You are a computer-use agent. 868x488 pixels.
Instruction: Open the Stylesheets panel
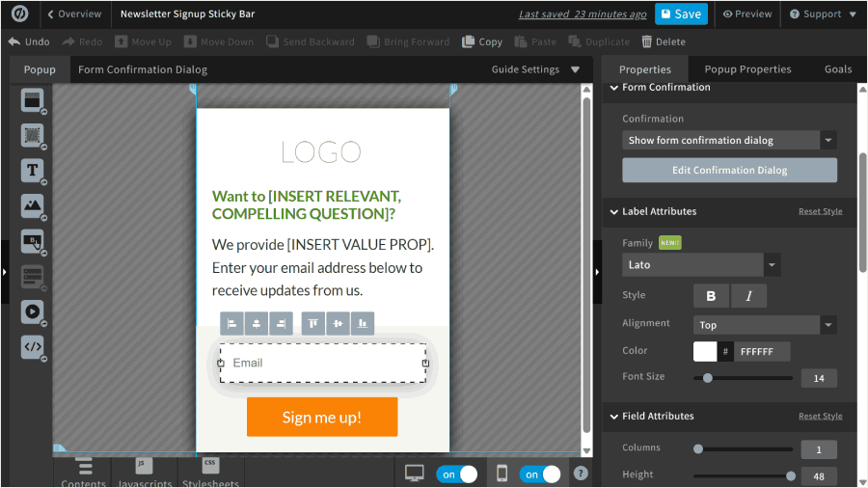tap(210, 474)
